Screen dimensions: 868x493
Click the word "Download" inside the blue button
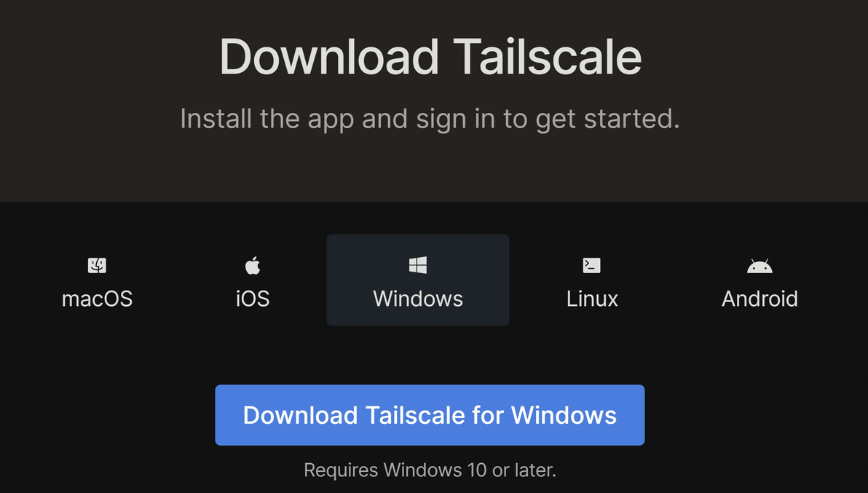coord(300,415)
